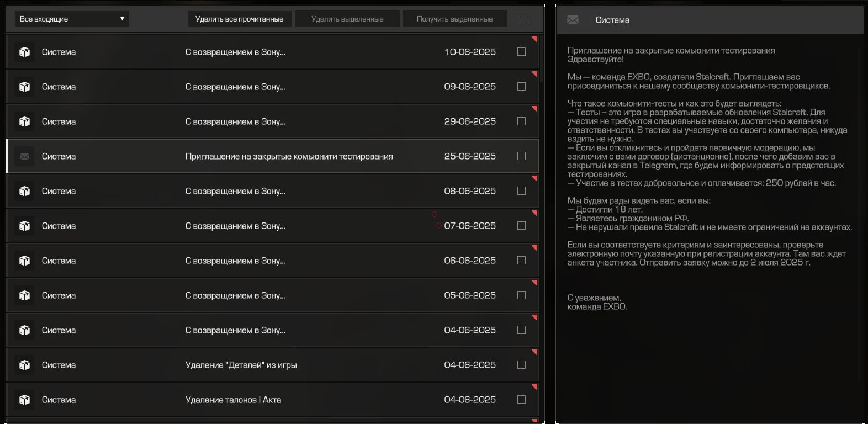Image resolution: width=868 pixels, height=424 pixels.
Task: Click the package icon of the 06-06-2025 message
Action: tap(24, 261)
